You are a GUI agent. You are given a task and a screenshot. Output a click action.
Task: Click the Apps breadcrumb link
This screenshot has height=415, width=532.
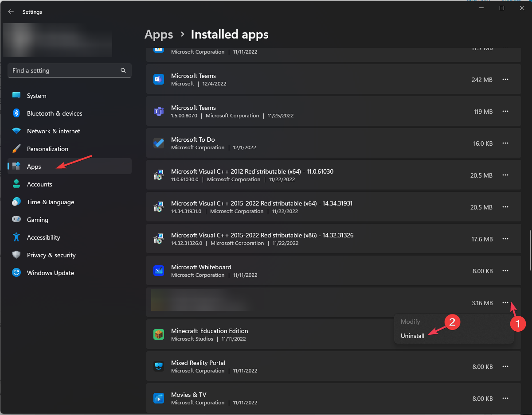coord(159,34)
